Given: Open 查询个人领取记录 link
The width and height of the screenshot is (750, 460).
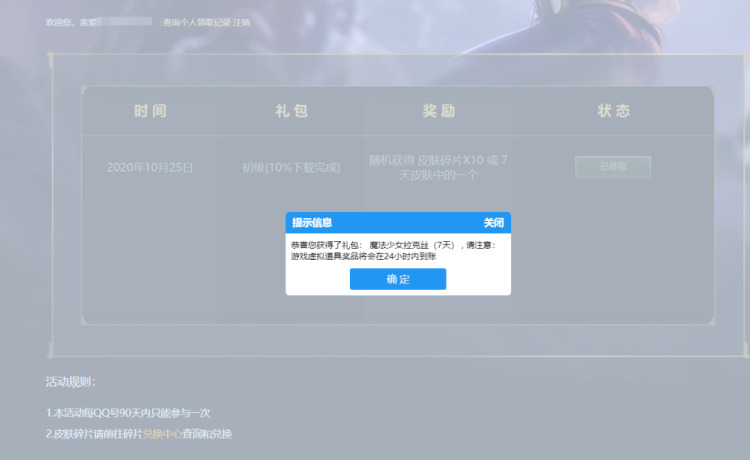Looking at the screenshot, I should [197, 22].
